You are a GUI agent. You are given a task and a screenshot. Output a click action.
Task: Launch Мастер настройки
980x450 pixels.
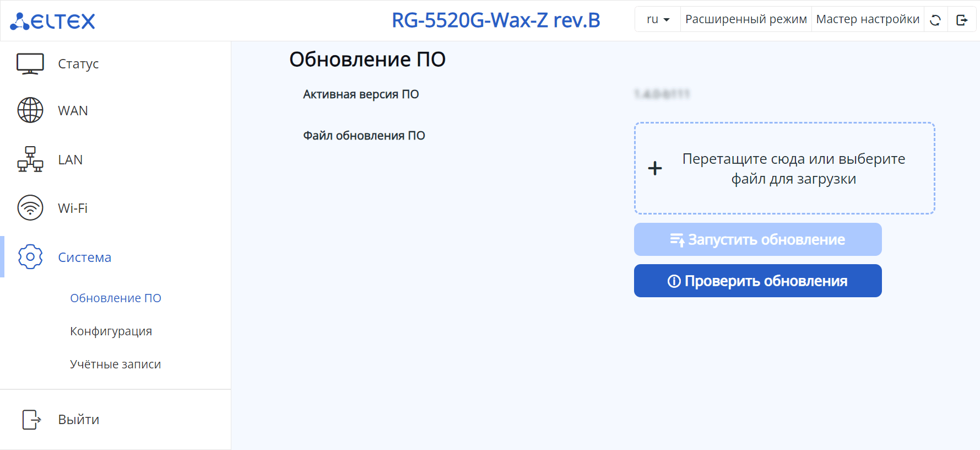pyautogui.click(x=868, y=19)
